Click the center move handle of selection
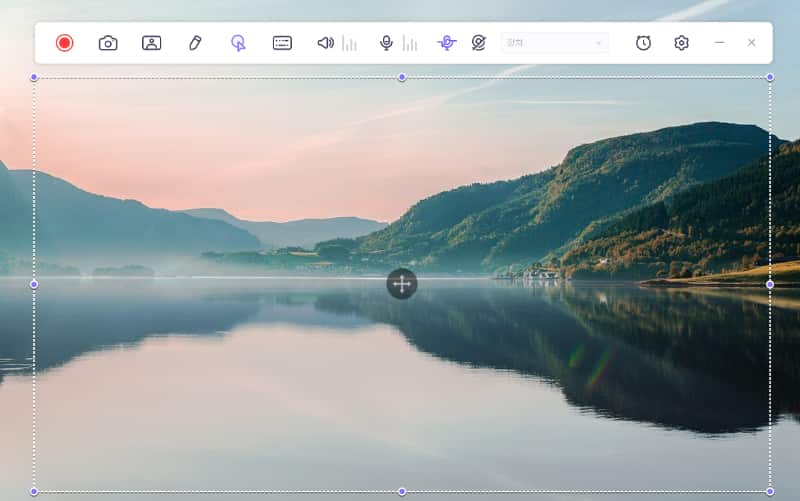 [402, 284]
